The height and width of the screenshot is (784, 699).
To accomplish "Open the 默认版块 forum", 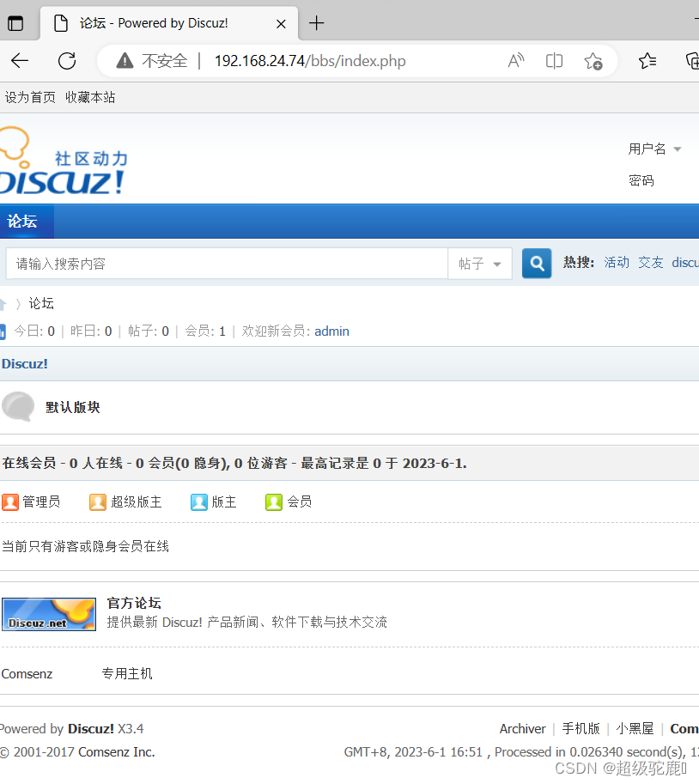I will 73,407.
